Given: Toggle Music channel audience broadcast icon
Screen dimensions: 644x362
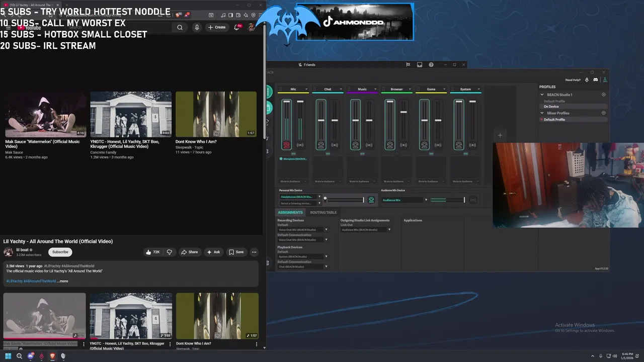Looking at the screenshot, I should [x=369, y=145].
